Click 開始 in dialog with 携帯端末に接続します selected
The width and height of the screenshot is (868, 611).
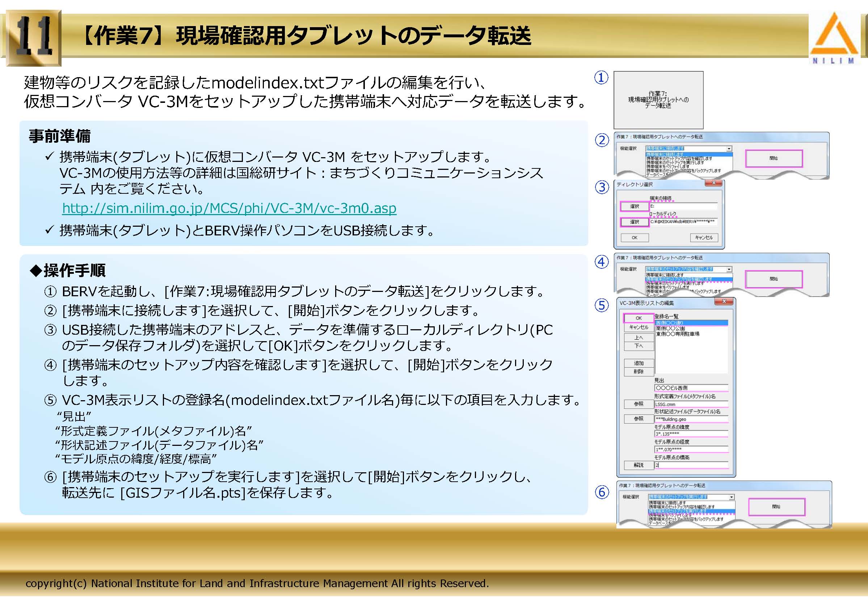click(774, 159)
